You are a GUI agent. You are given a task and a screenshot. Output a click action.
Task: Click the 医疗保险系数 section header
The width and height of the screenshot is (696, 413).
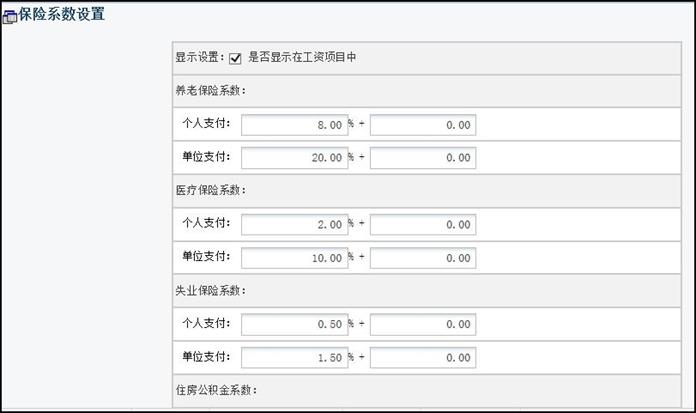[x=210, y=191]
